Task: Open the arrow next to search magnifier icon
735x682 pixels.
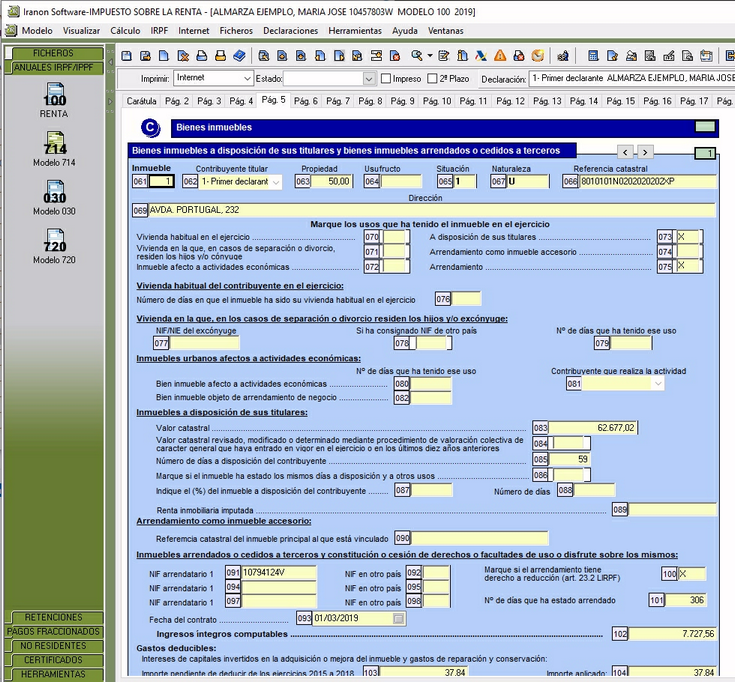Action: click(429, 56)
